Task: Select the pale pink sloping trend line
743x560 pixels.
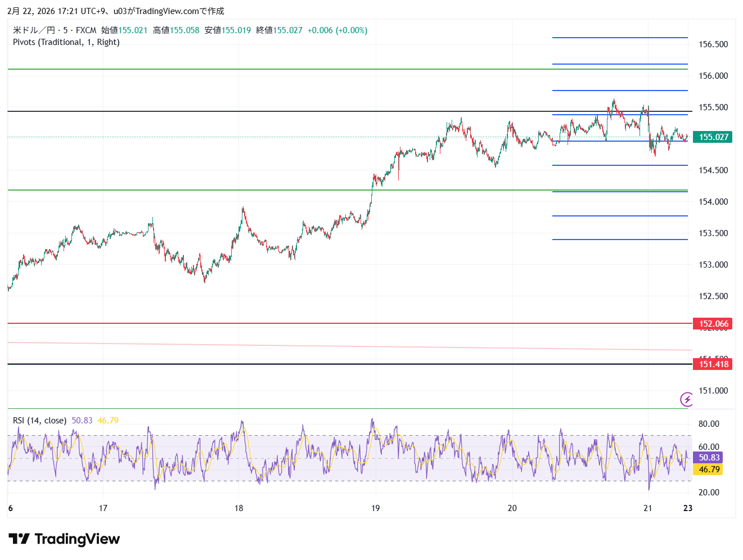Action: click(337, 346)
